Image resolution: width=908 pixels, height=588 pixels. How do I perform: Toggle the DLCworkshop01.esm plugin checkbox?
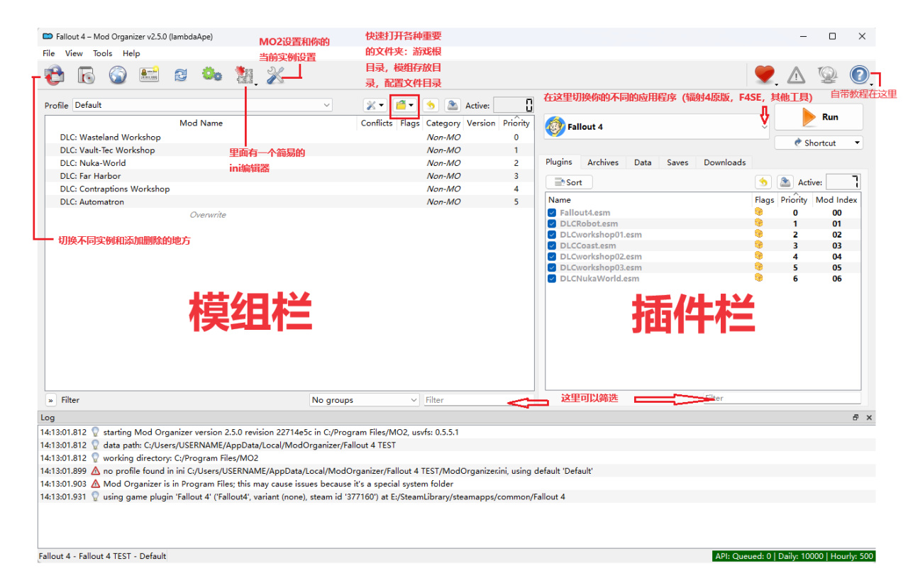pos(552,235)
